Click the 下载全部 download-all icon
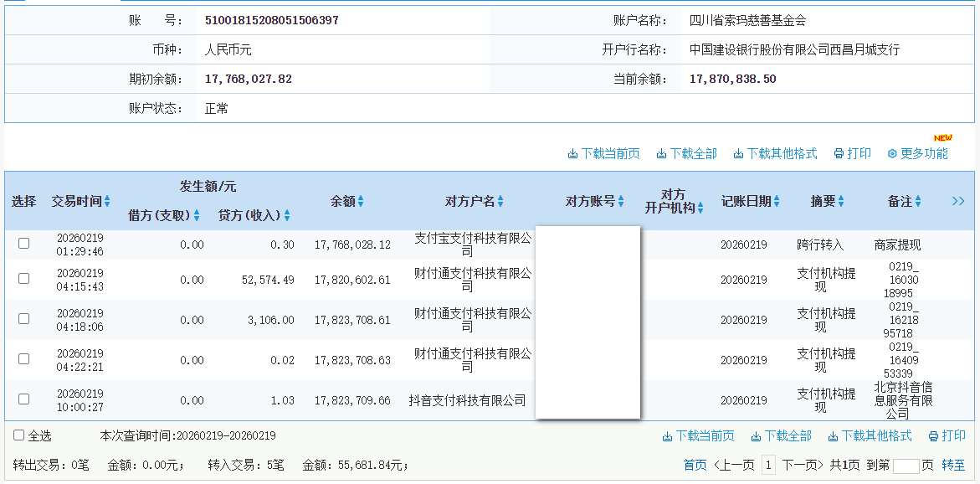Screen dimensions: 980x484 [661, 153]
